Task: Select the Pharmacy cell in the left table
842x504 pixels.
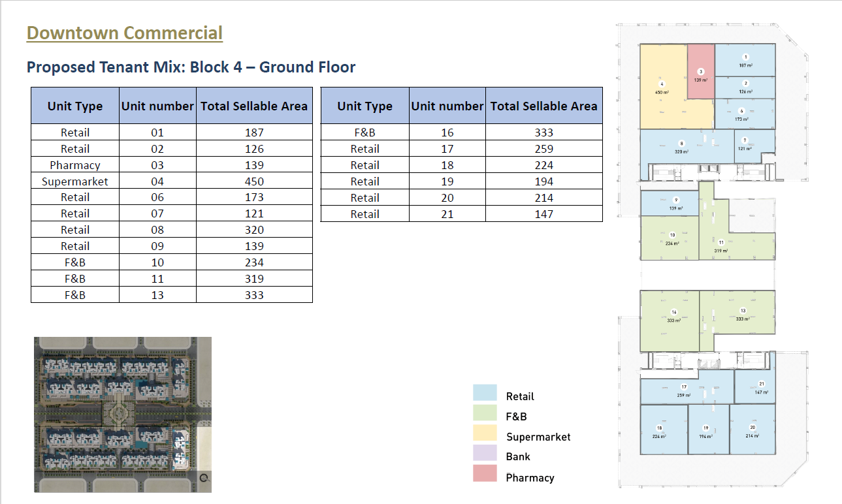Action: click(x=75, y=165)
